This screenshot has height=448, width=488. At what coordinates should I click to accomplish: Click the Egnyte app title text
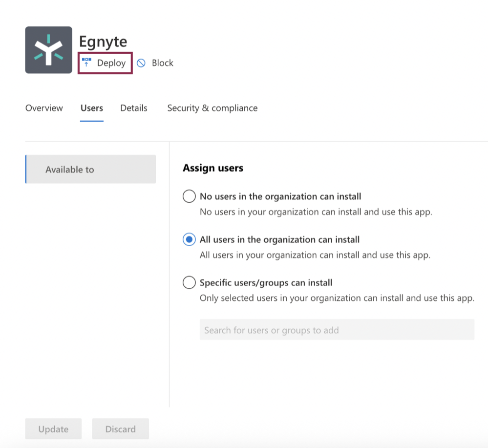click(x=103, y=42)
